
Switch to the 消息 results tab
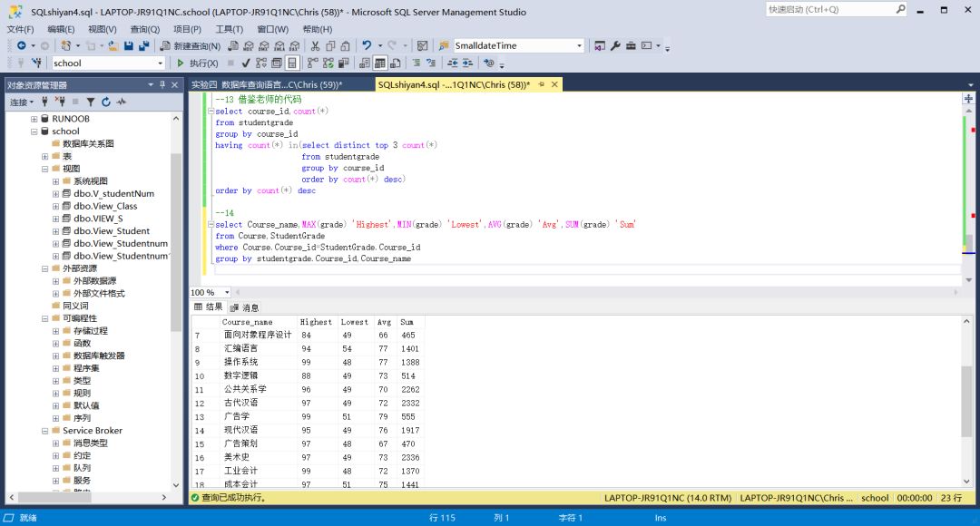tap(245, 307)
